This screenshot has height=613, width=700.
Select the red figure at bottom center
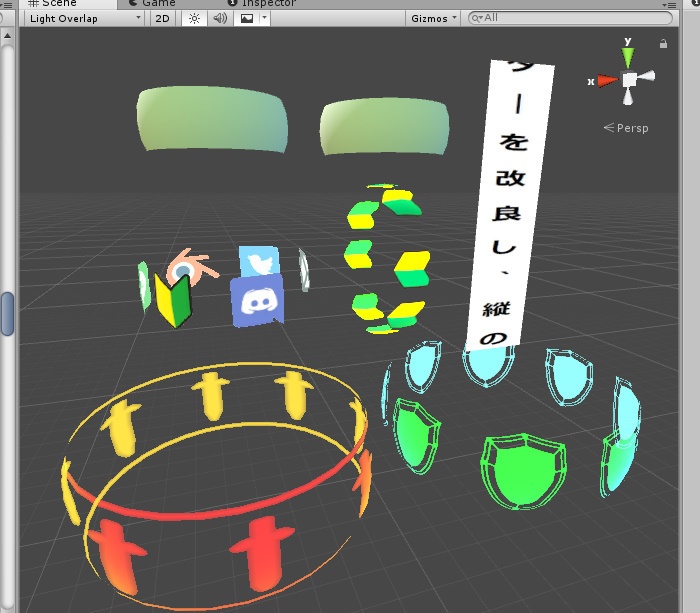262,553
